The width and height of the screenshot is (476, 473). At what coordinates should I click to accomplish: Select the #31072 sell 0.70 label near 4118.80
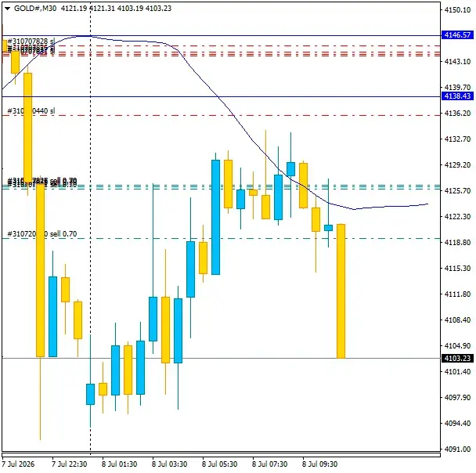[42, 234]
